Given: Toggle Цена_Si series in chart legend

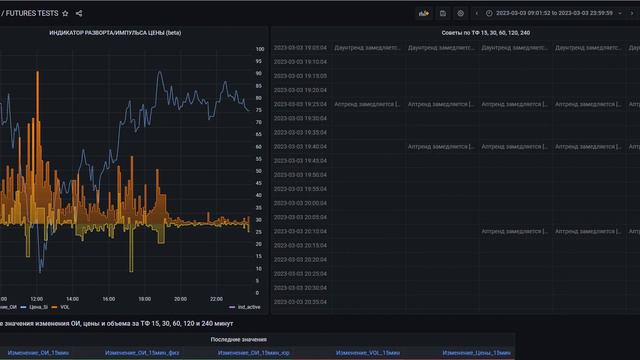Looking at the screenshot, I should click(38, 307).
